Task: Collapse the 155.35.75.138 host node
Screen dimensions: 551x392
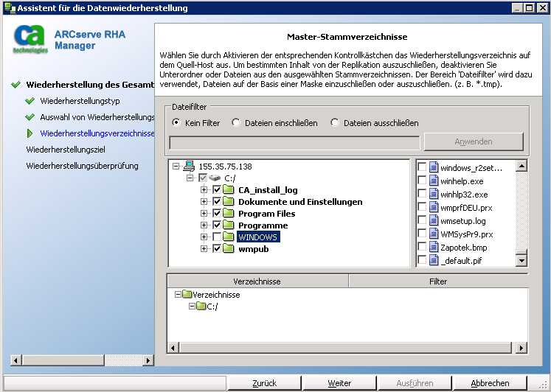Action: pos(176,166)
